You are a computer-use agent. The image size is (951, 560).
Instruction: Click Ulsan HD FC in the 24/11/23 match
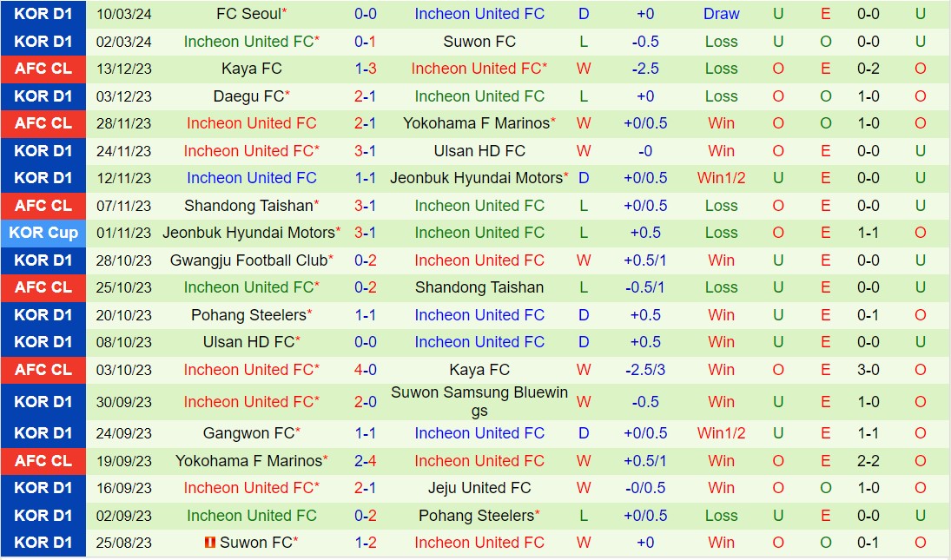(479, 151)
